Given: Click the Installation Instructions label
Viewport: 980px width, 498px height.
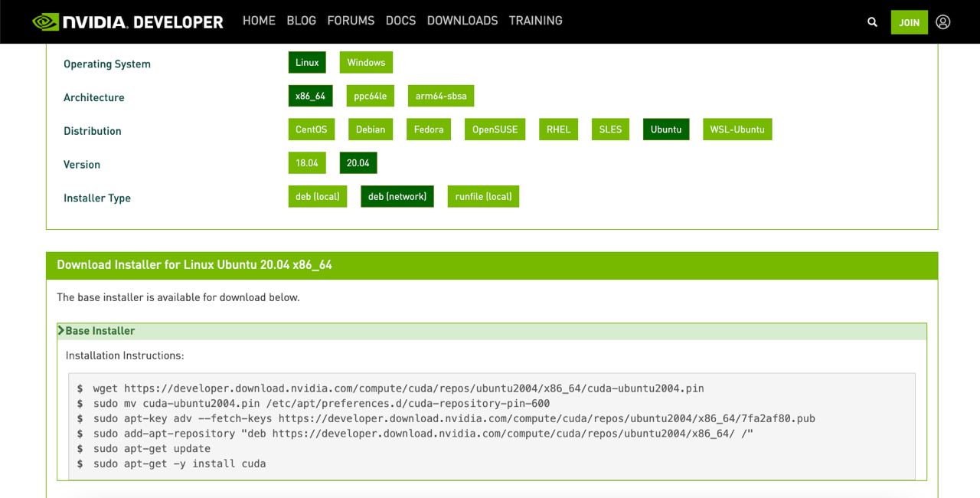Looking at the screenshot, I should (x=125, y=355).
